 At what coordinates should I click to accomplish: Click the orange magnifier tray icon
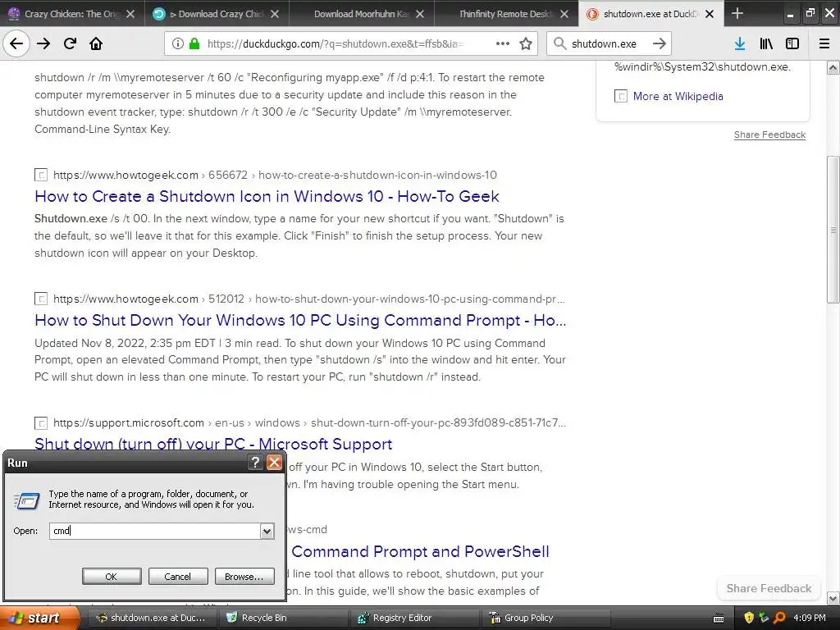(x=779, y=618)
